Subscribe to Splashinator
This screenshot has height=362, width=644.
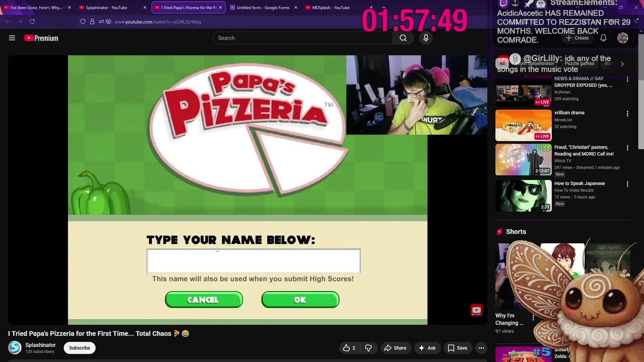(79, 348)
